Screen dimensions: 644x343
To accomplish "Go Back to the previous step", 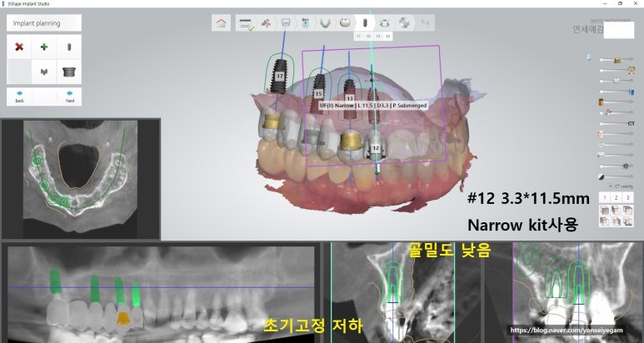I will pyautogui.click(x=19, y=97).
